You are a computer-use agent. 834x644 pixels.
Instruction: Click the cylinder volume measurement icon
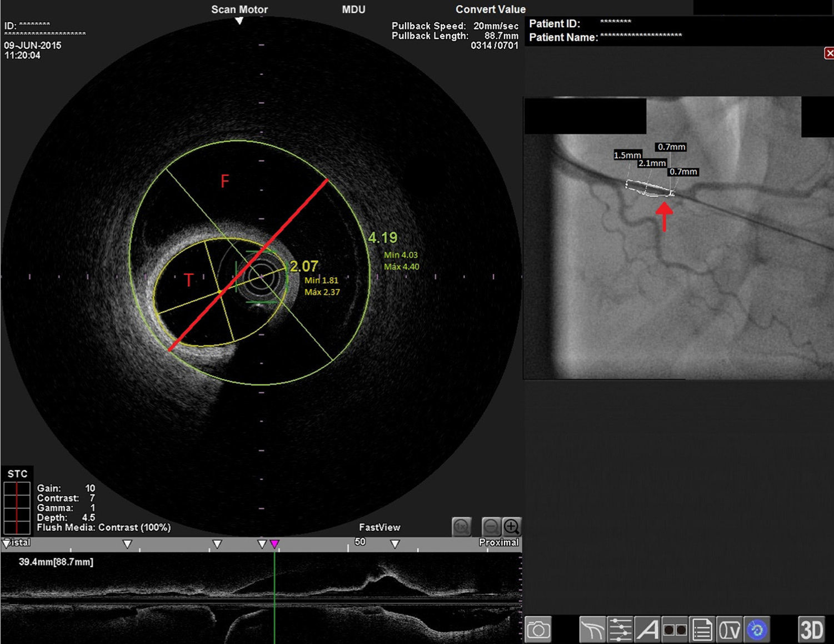[x=730, y=630]
